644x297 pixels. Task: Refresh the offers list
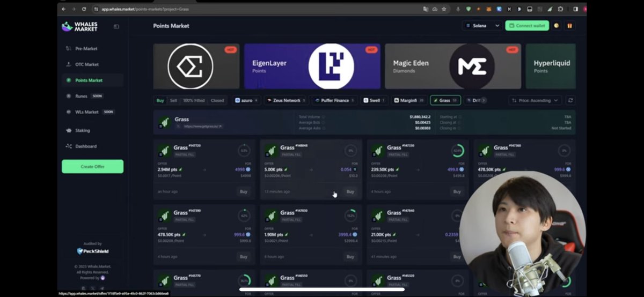pos(570,100)
